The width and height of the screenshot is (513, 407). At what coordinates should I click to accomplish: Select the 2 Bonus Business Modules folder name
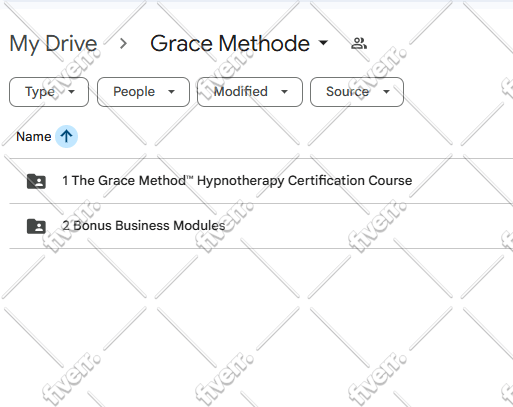click(x=144, y=226)
